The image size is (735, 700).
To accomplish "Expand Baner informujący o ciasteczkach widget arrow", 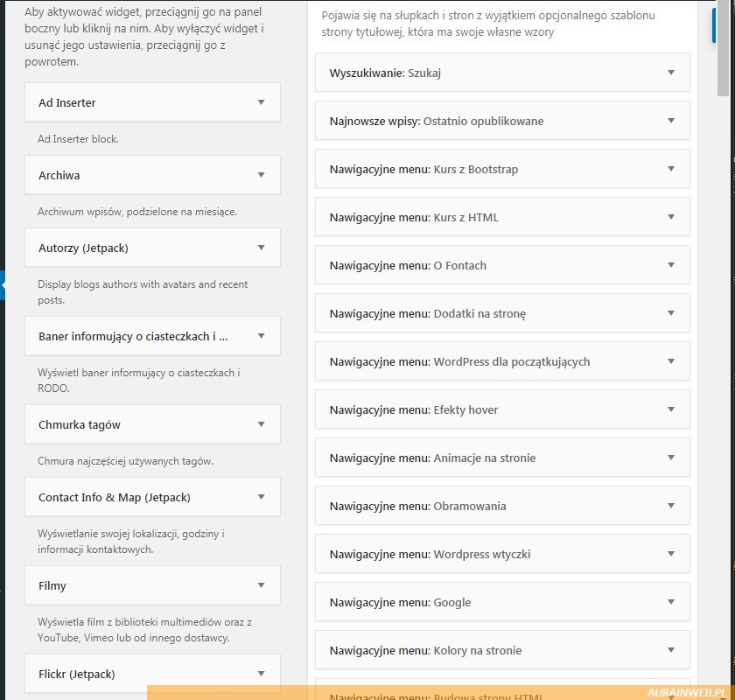I will coord(261,336).
